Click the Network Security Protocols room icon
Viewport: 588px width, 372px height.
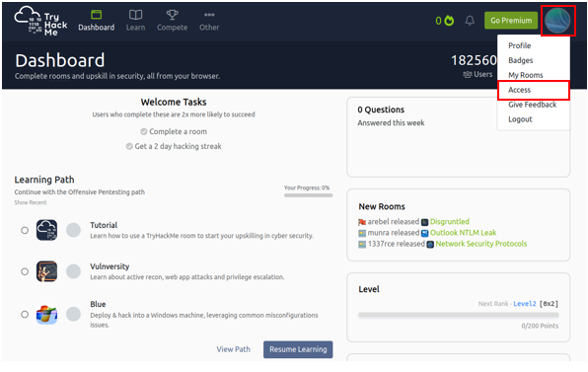pyautogui.click(x=430, y=245)
